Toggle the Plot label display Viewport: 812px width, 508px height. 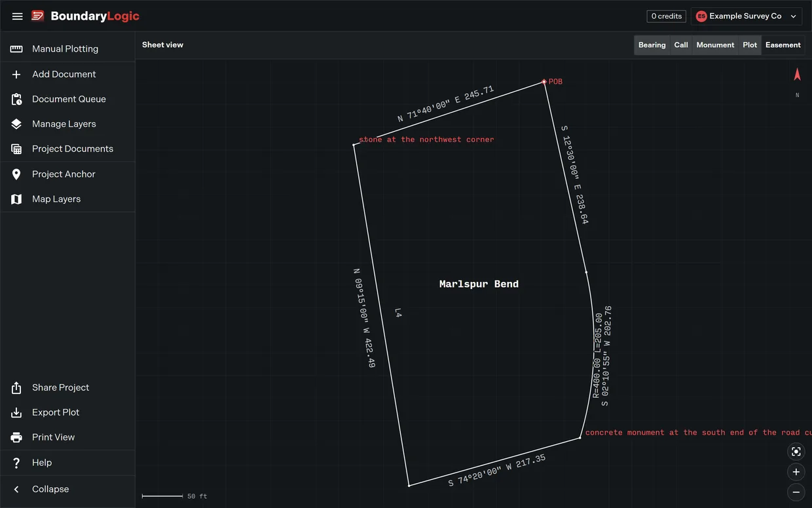pos(750,45)
